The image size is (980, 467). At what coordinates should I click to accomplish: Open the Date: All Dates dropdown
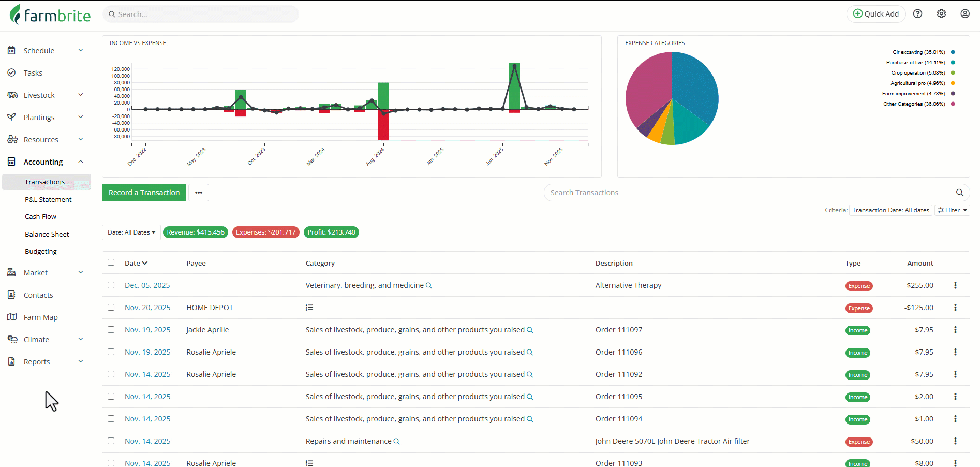click(131, 232)
